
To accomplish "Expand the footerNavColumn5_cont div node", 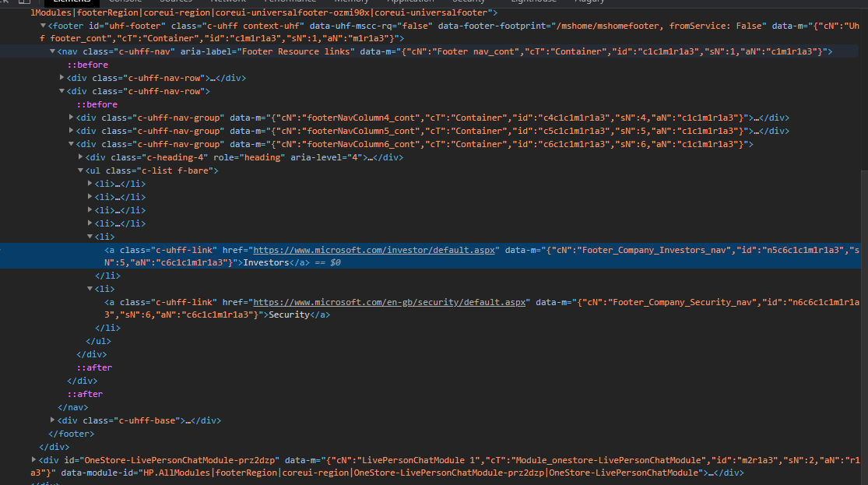I will (x=71, y=130).
